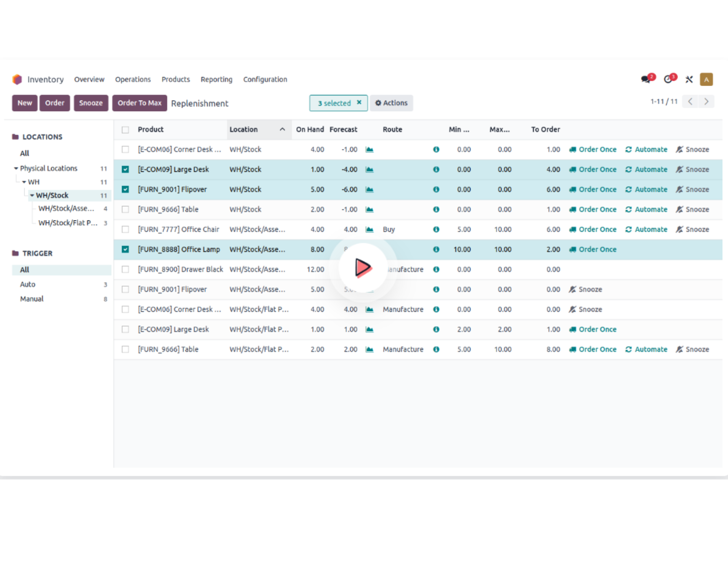Screen dimensions: 728x569
Task: Click the Order To Max button
Action: [139, 103]
